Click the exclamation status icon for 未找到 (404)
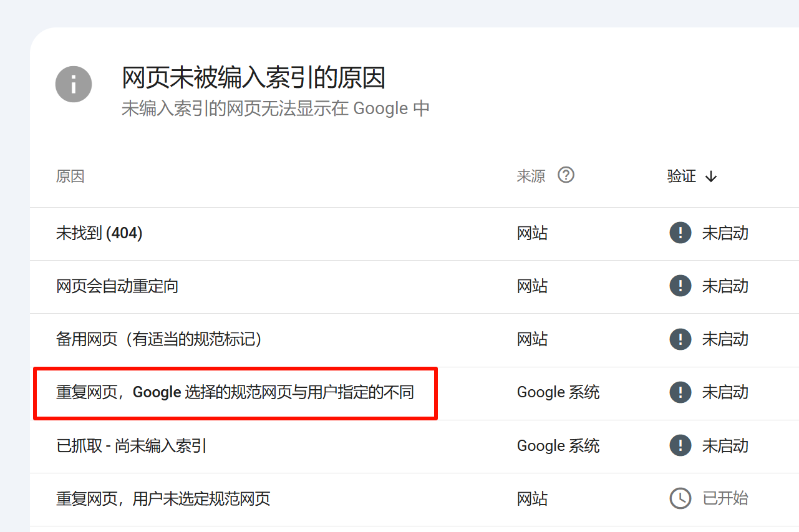 point(680,233)
